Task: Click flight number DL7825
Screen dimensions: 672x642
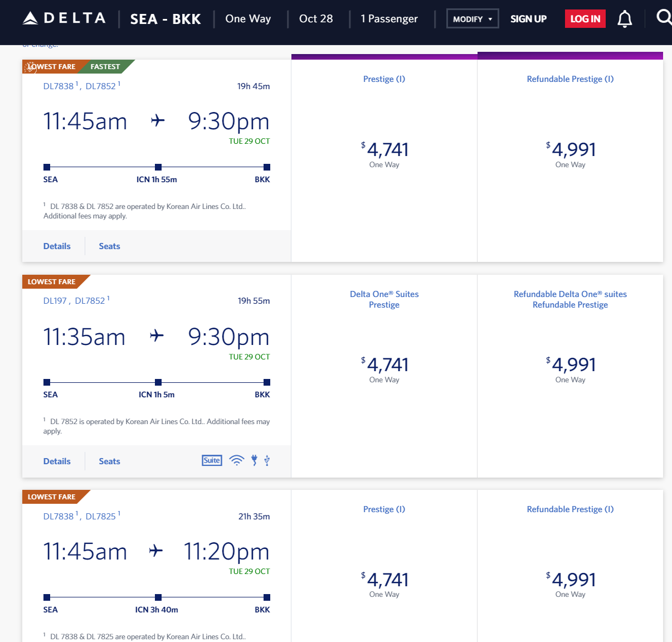Action: click(101, 516)
